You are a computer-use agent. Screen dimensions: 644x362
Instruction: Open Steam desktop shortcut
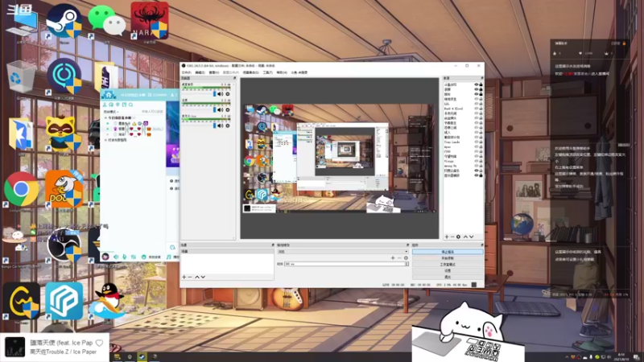(64, 22)
